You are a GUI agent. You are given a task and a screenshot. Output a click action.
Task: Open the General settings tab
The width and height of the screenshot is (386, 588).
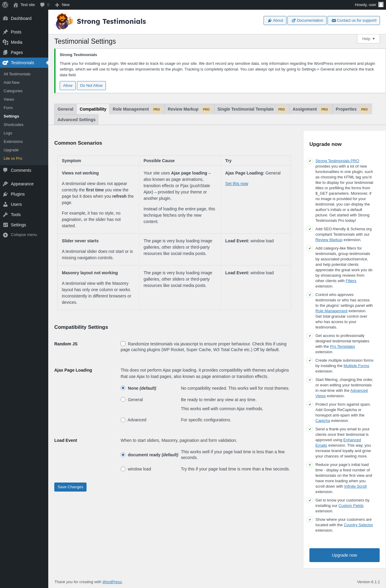[65, 109]
